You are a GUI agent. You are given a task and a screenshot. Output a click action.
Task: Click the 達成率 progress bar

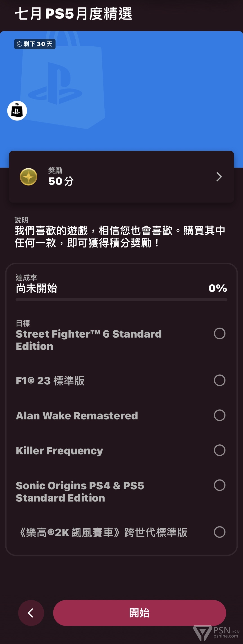(121, 299)
